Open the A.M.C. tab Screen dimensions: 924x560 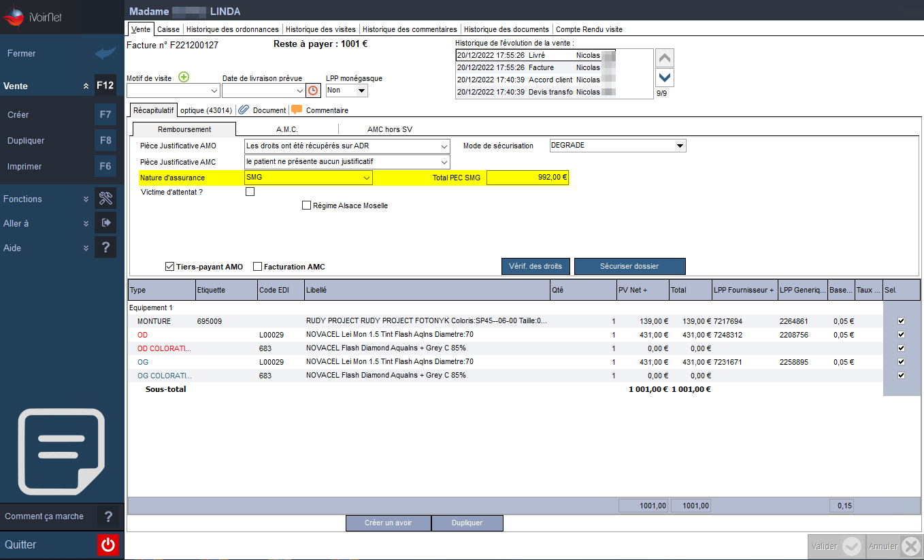click(x=287, y=129)
